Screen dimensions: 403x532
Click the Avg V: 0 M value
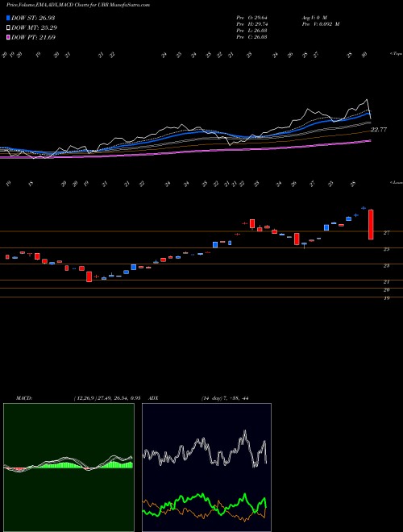click(314, 18)
